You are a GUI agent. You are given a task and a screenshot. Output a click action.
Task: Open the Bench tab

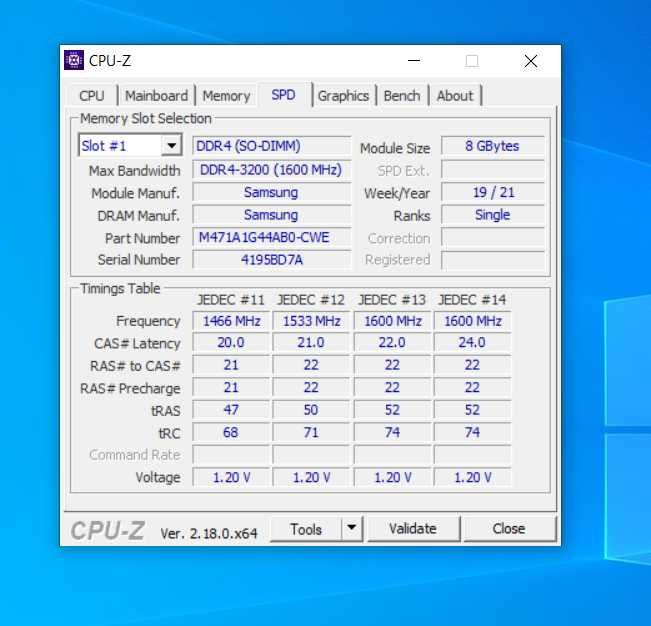pos(402,96)
